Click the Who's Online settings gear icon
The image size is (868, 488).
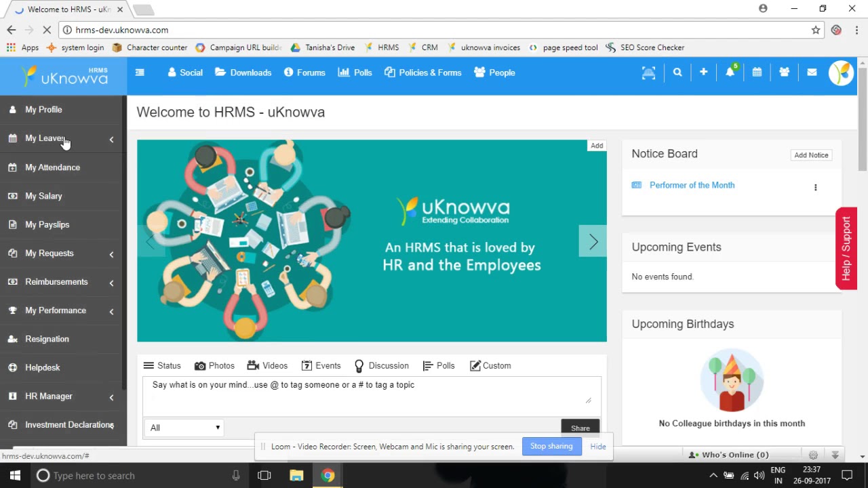[813, 455]
